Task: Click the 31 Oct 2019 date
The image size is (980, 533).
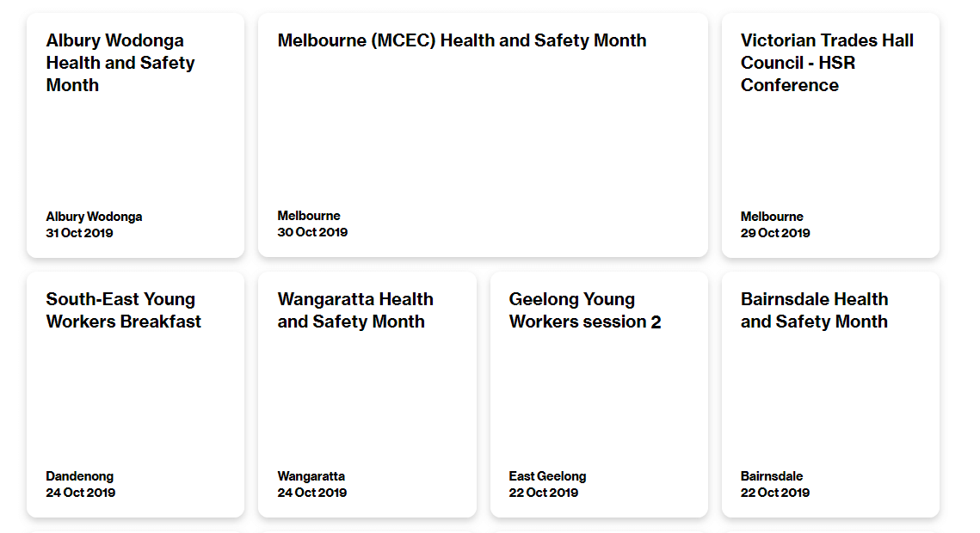Action: [79, 233]
